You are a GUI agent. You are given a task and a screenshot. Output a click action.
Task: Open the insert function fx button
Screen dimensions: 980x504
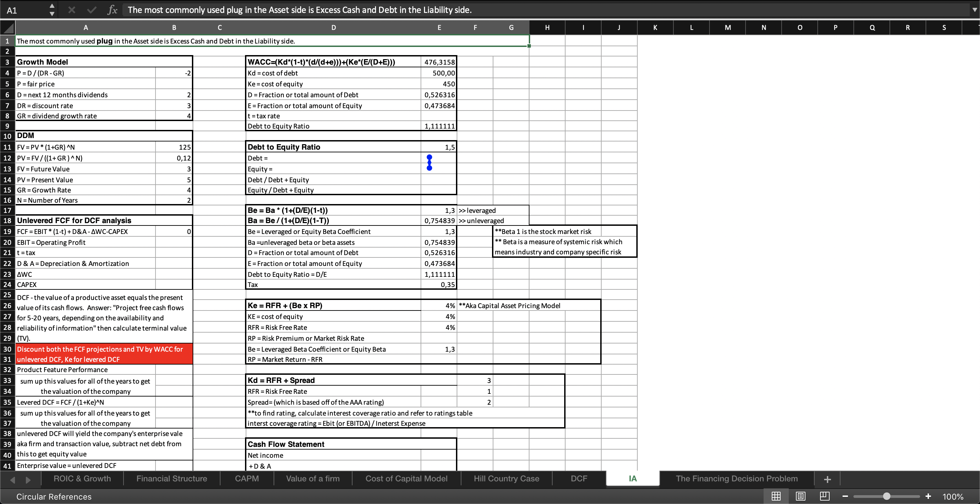112,10
